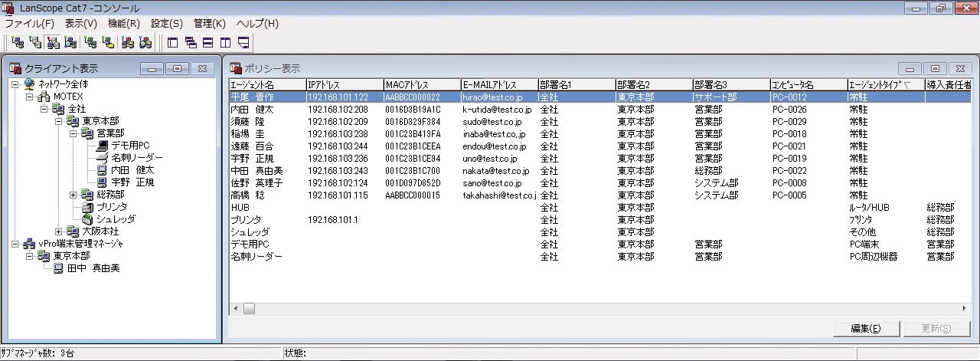Click the building icon next to MOTEX
This screenshot has height=361, width=980.
[44, 97]
